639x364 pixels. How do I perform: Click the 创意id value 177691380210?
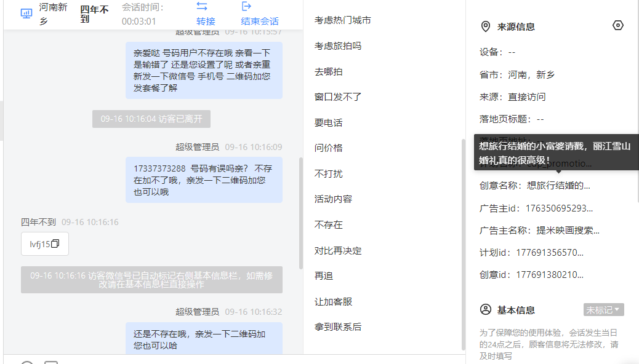pyautogui.click(x=550, y=275)
